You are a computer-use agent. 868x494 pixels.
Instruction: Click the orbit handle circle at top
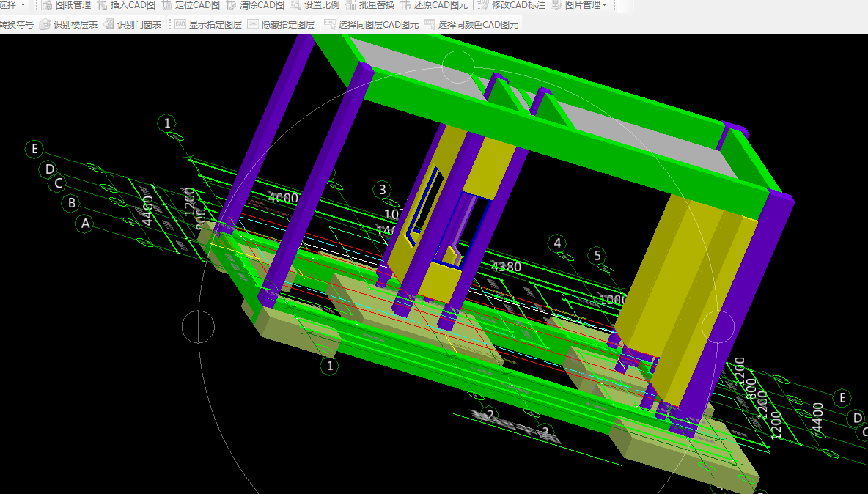tap(457, 67)
